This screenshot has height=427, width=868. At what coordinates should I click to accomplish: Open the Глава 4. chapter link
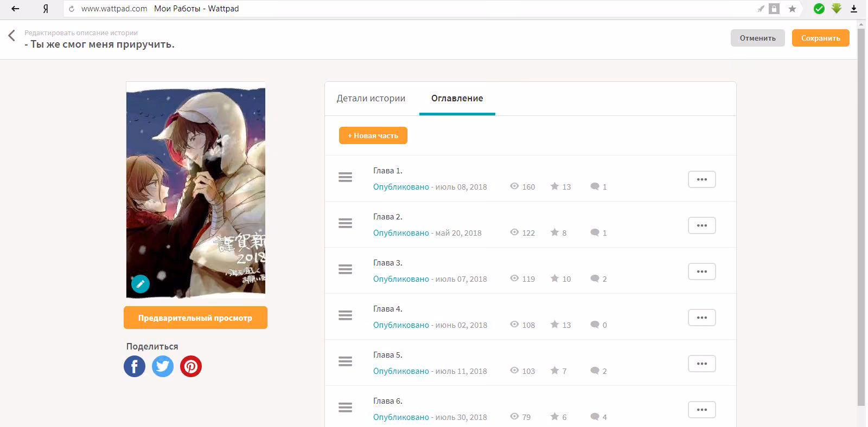point(388,309)
